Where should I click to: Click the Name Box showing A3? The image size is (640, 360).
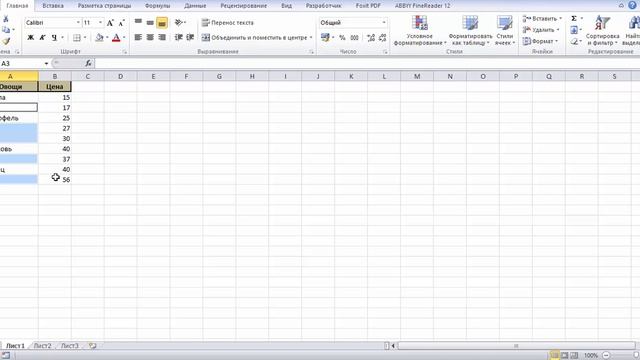point(21,64)
